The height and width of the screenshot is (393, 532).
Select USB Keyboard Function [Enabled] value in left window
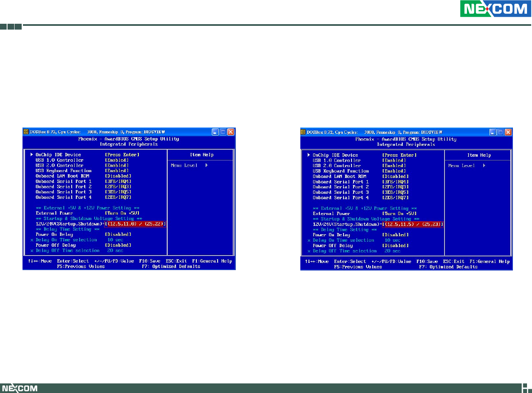(116, 171)
